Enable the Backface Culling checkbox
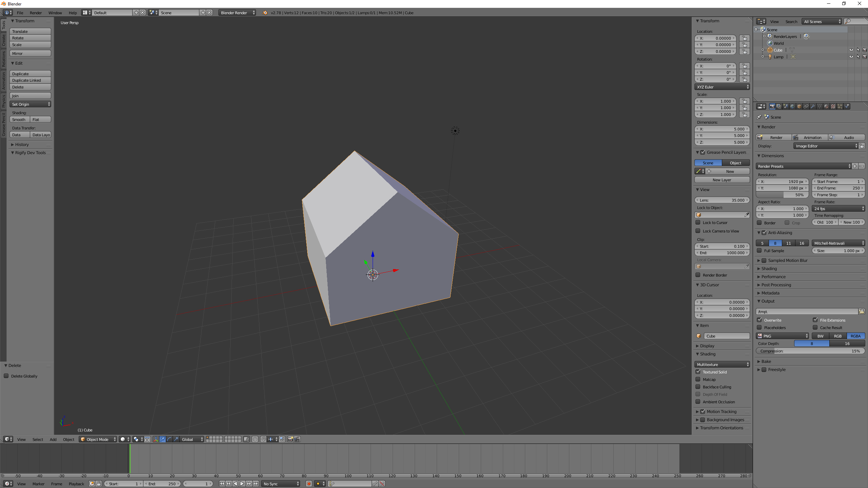 (x=698, y=387)
